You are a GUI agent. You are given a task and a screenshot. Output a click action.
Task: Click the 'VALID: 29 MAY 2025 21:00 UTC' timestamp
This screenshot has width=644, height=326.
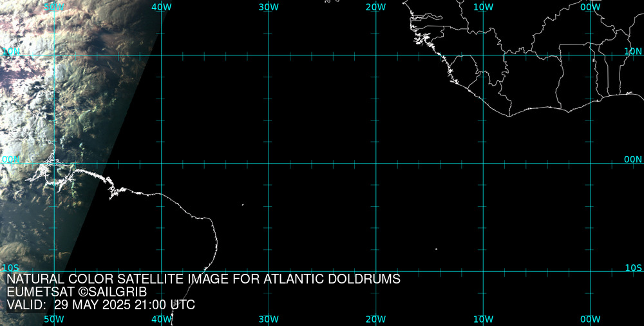[101, 305]
